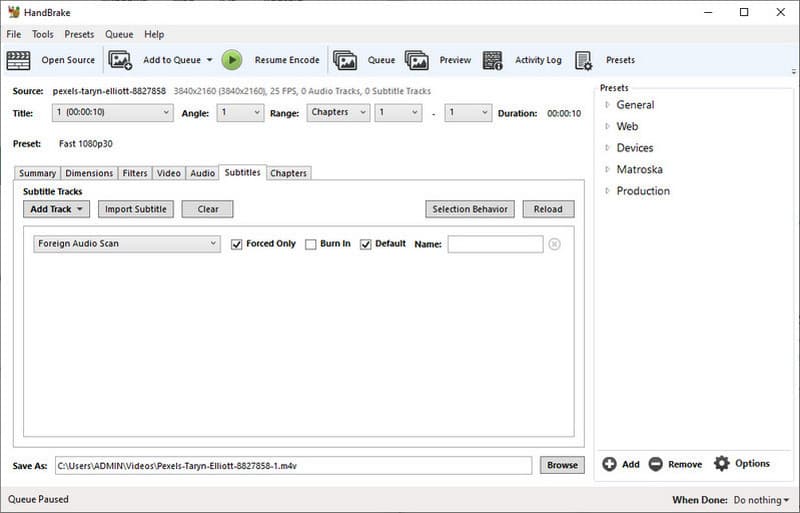Viewport: 800px width, 513px height.
Task: Click the Options gear icon
Action: [x=722, y=464]
